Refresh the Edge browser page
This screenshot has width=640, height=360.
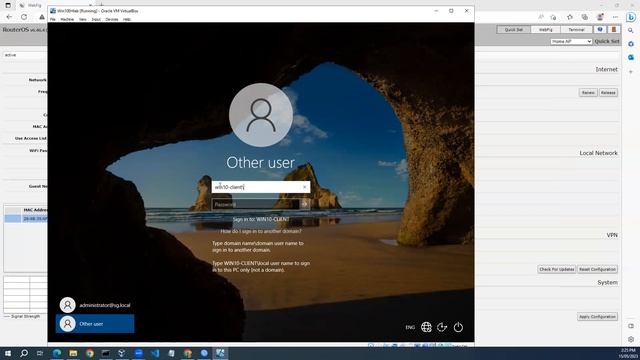[x=24, y=17]
